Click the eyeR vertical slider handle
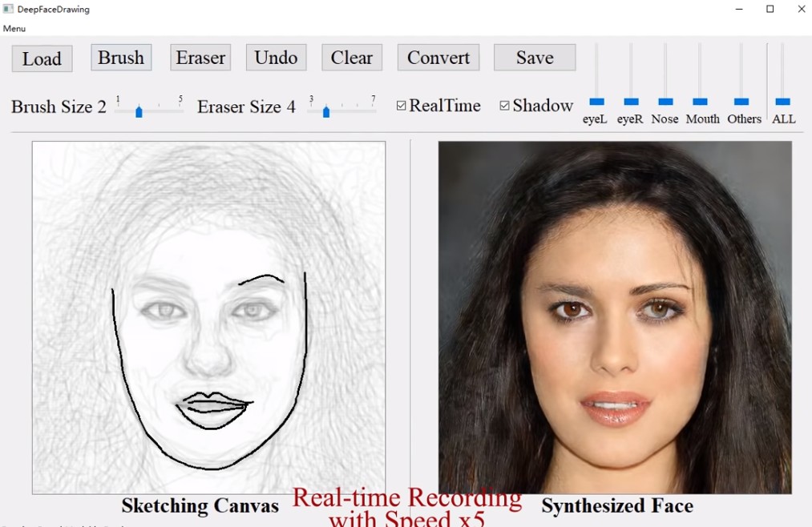 point(631,102)
